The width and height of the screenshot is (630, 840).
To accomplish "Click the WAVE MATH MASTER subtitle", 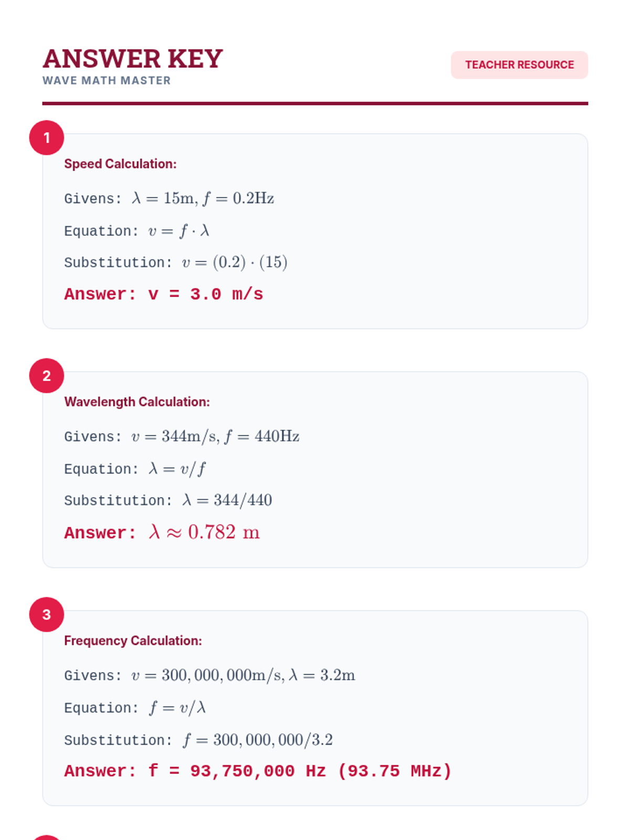I will click(x=107, y=81).
